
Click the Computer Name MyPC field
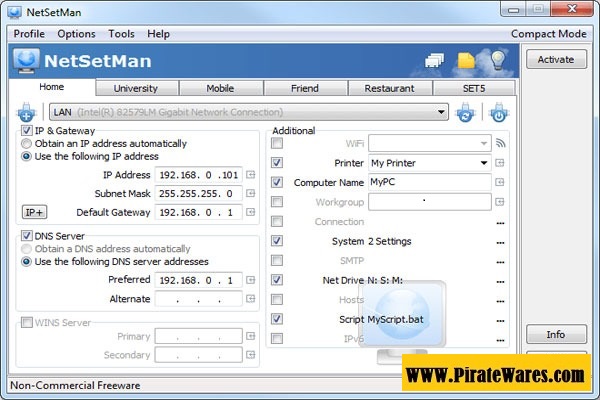[430, 182]
